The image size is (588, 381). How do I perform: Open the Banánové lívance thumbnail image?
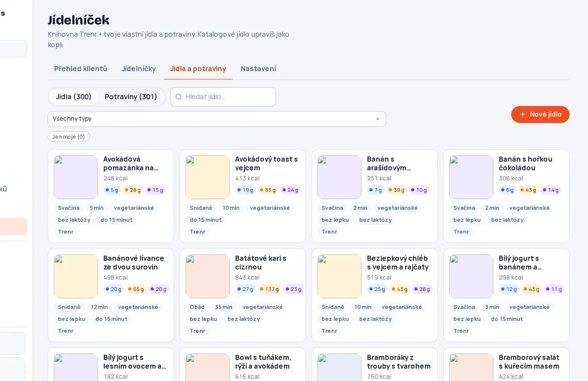tap(76, 276)
